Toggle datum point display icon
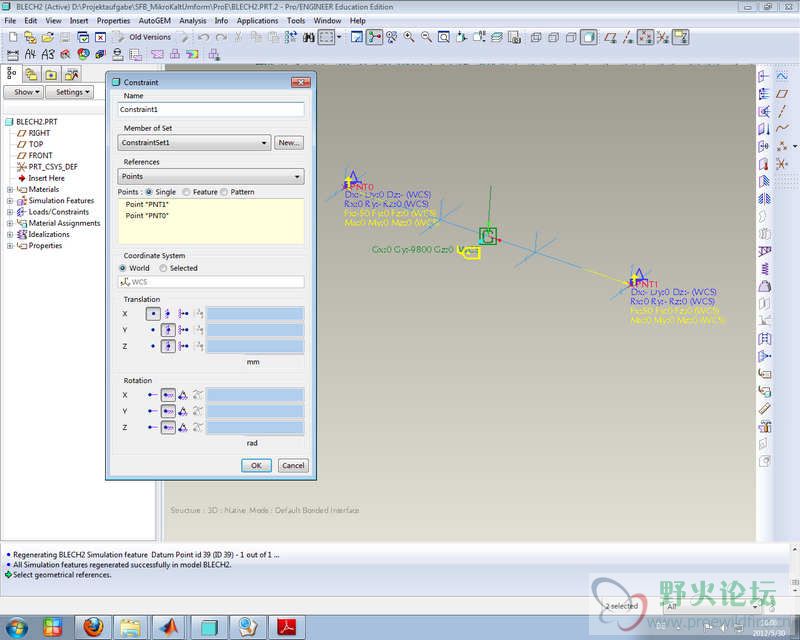This screenshot has height=640, width=800. pos(645,37)
